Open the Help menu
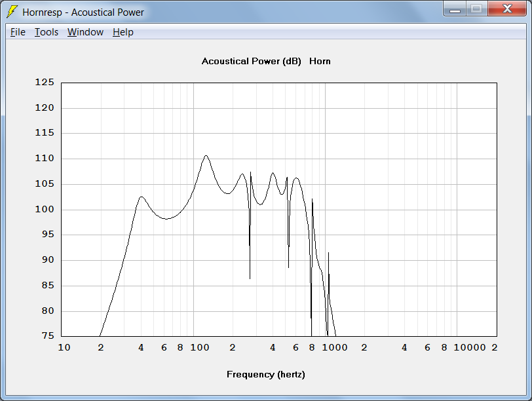 123,32
